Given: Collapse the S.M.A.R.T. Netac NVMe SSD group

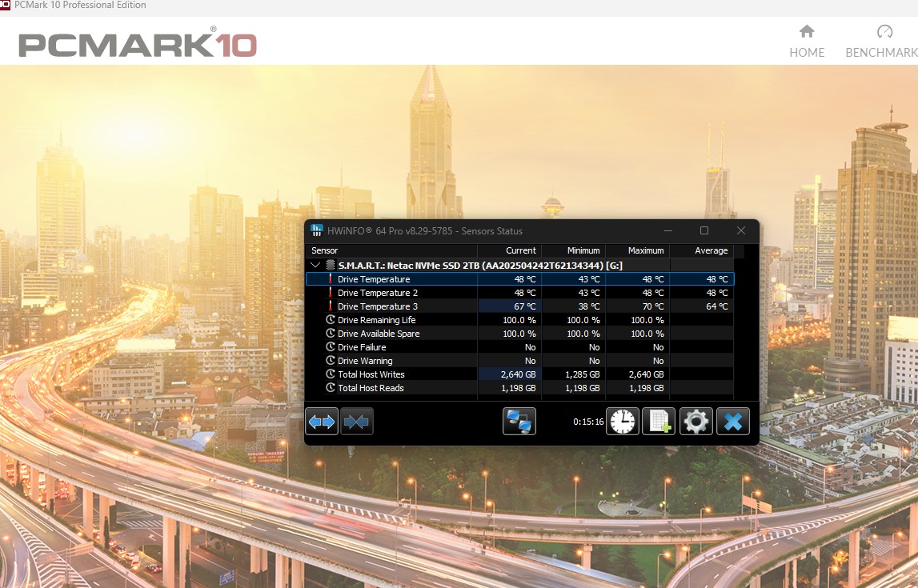Looking at the screenshot, I should coord(315,265).
